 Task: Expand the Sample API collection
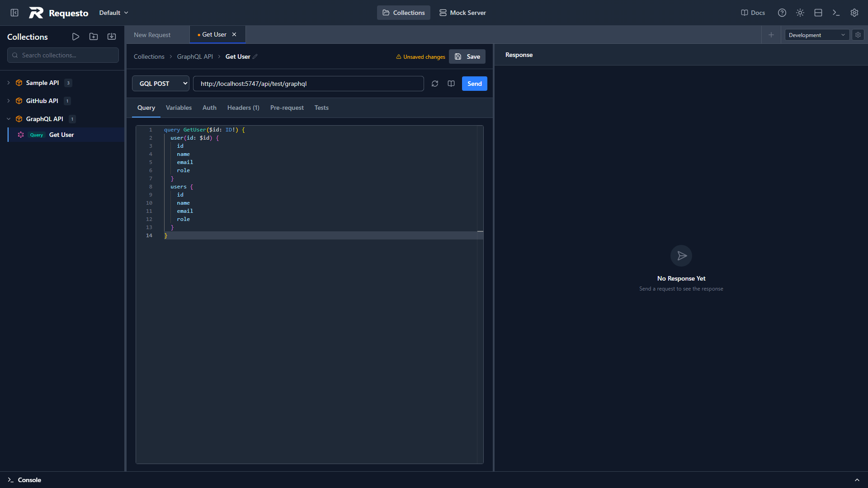9,83
